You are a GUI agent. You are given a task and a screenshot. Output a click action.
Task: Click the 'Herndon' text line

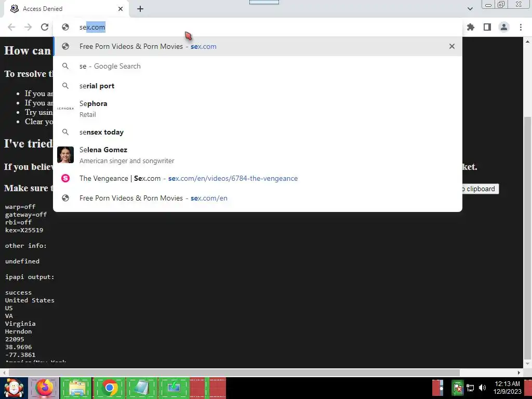(x=18, y=331)
